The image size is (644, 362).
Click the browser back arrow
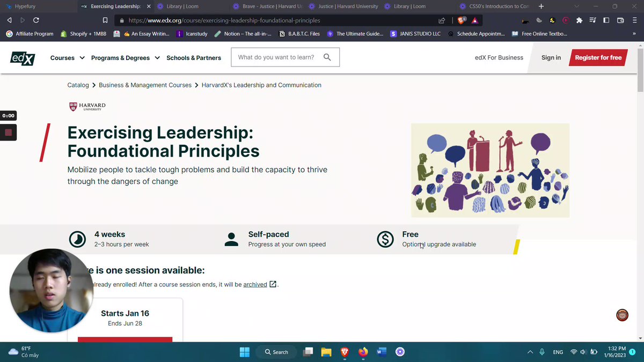tap(9, 20)
